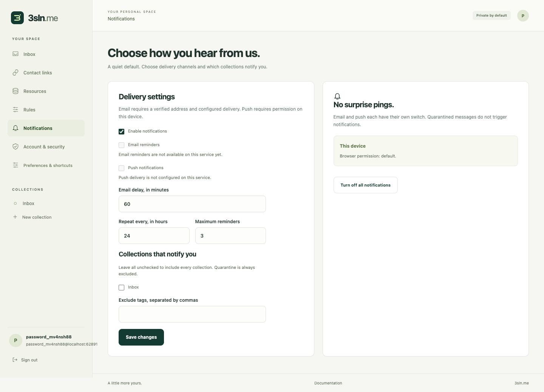Click Turn off all notifications
The image size is (544, 392).
(365, 185)
